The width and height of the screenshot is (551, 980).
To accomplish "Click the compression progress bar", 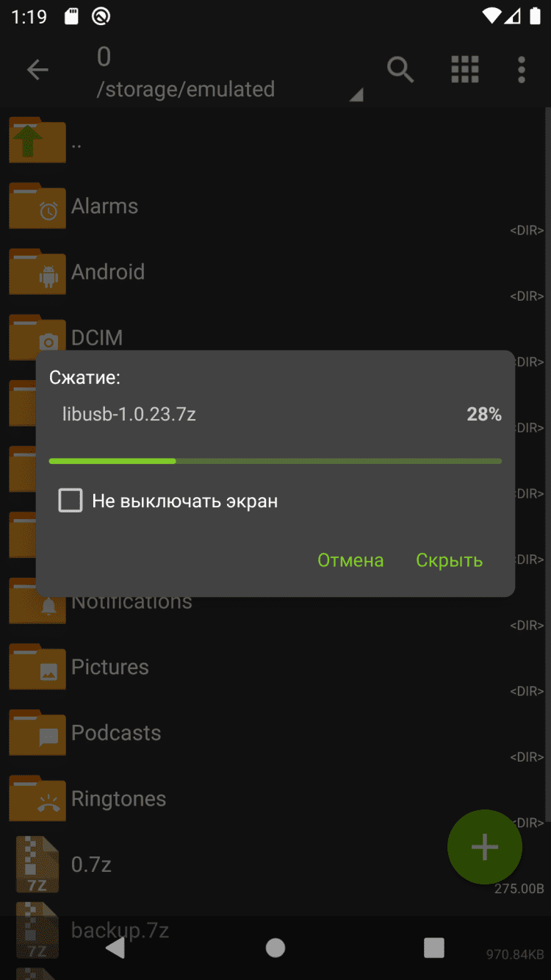I will pos(275,461).
